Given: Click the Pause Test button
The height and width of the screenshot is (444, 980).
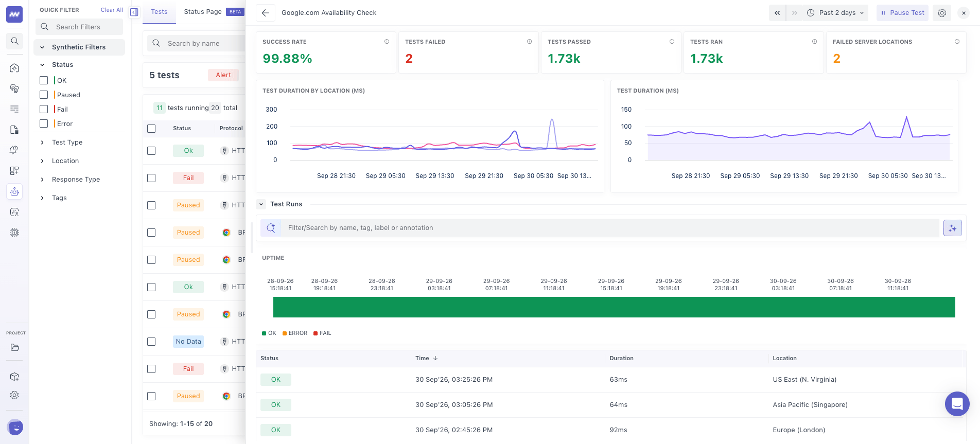Looking at the screenshot, I should point(902,13).
